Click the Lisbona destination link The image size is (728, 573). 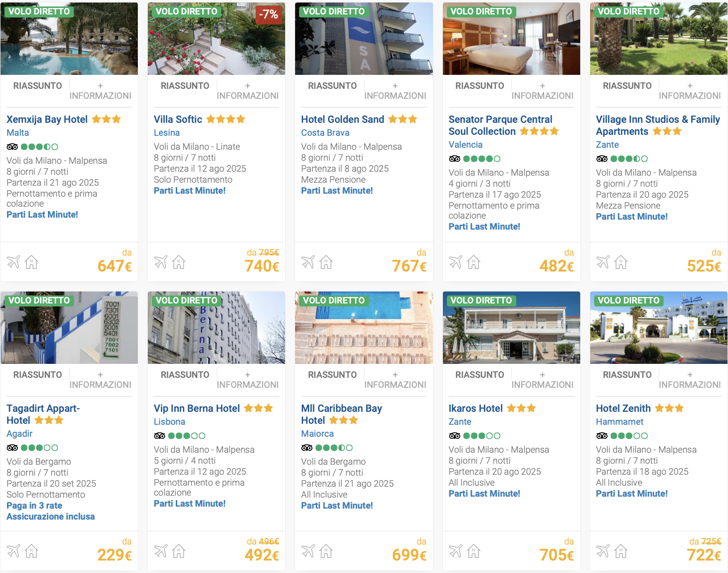[169, 422]
